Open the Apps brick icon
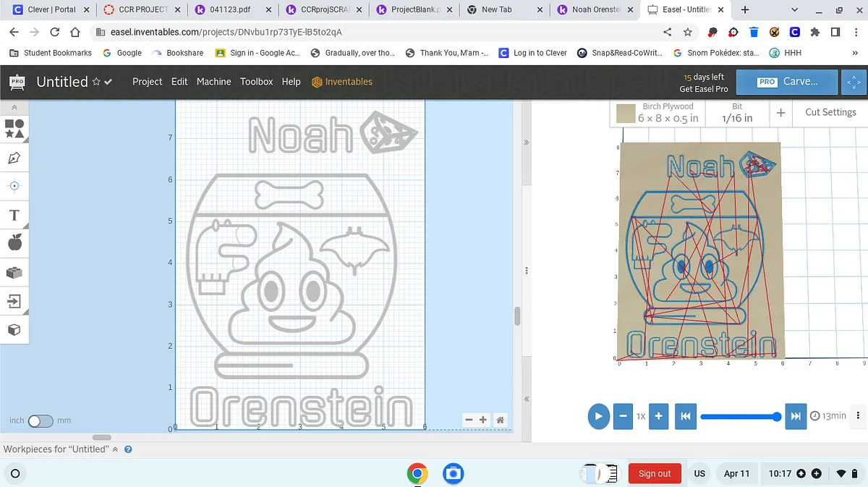The image size is (868, 487). point(14,272)
